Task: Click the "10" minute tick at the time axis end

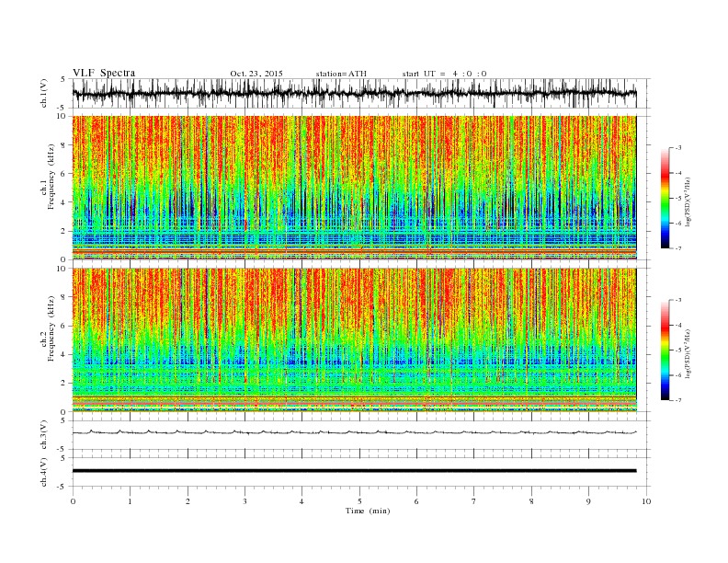Action: [646, 501]
